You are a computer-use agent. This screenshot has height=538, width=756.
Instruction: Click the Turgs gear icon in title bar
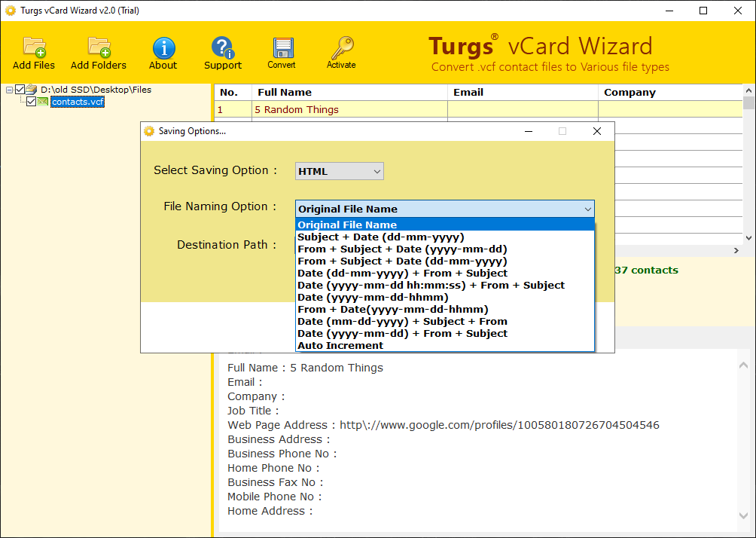pyautogui.click(x=10, y=10)
